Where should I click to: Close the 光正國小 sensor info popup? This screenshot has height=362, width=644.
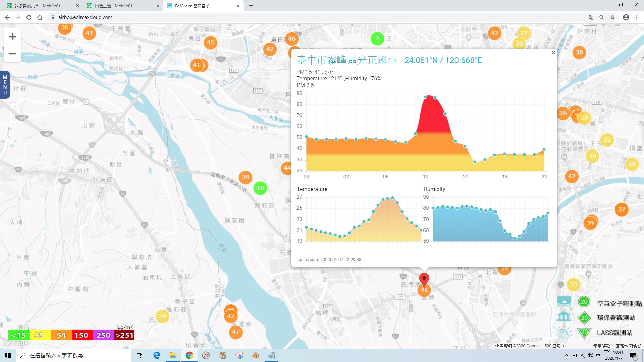553,53
